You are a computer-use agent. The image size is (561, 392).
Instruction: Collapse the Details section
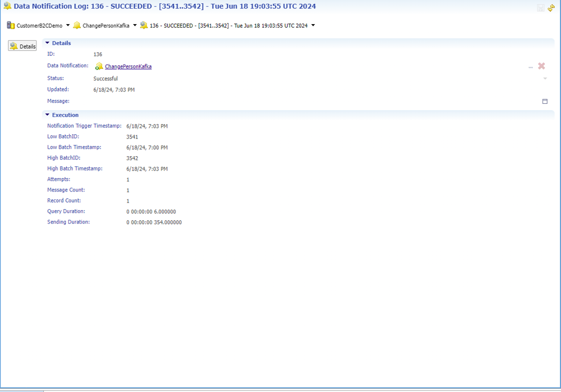47,43
